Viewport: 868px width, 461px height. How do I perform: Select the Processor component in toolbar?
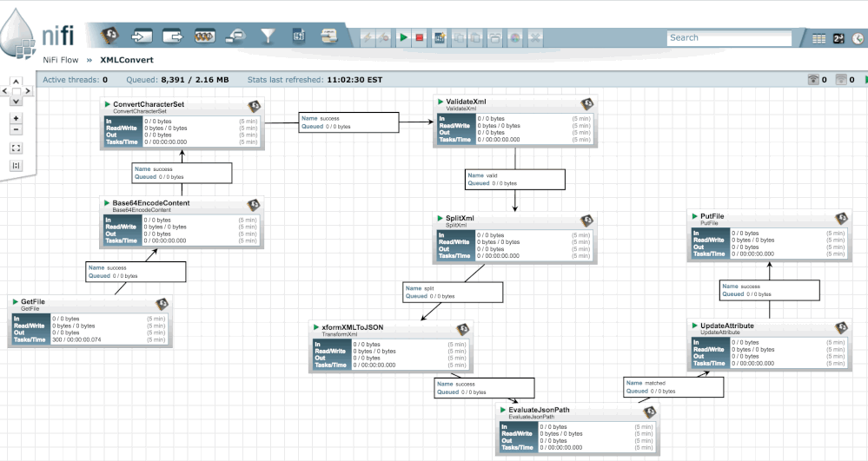pyautogui.click(x=109, y=36)
